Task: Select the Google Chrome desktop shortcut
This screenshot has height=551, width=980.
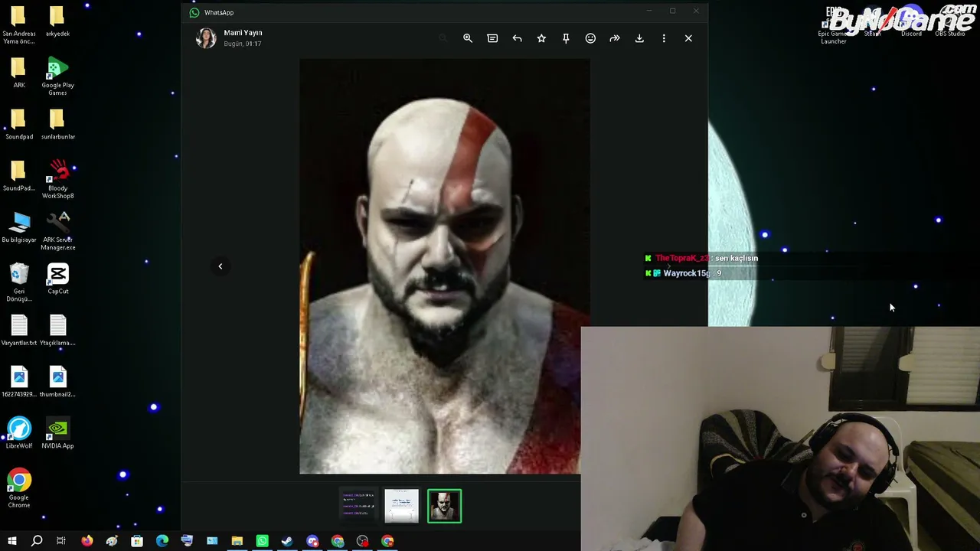Action: tap(18, 489)
